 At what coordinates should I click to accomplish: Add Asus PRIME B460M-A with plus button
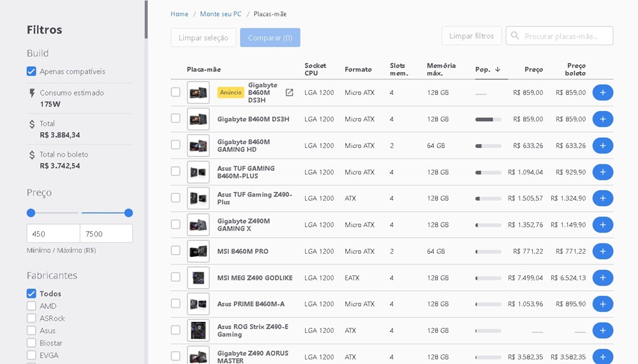click(603, 304)
